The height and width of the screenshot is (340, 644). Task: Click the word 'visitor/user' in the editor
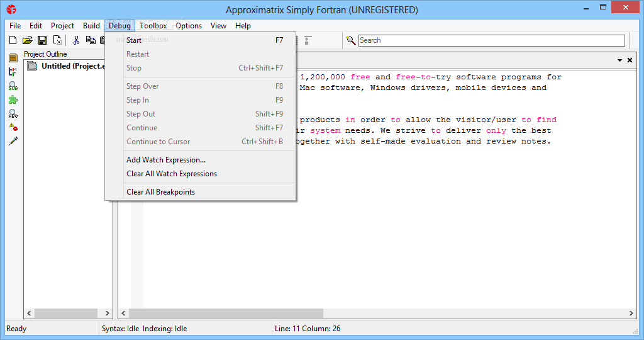pyautogui.click(x=486, y=120)
